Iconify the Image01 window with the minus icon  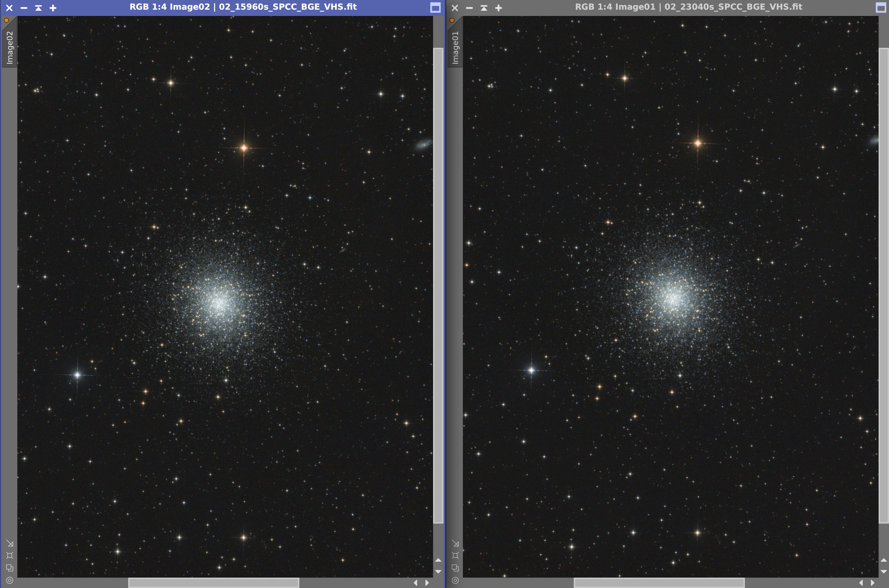click(x=469, y=8)
